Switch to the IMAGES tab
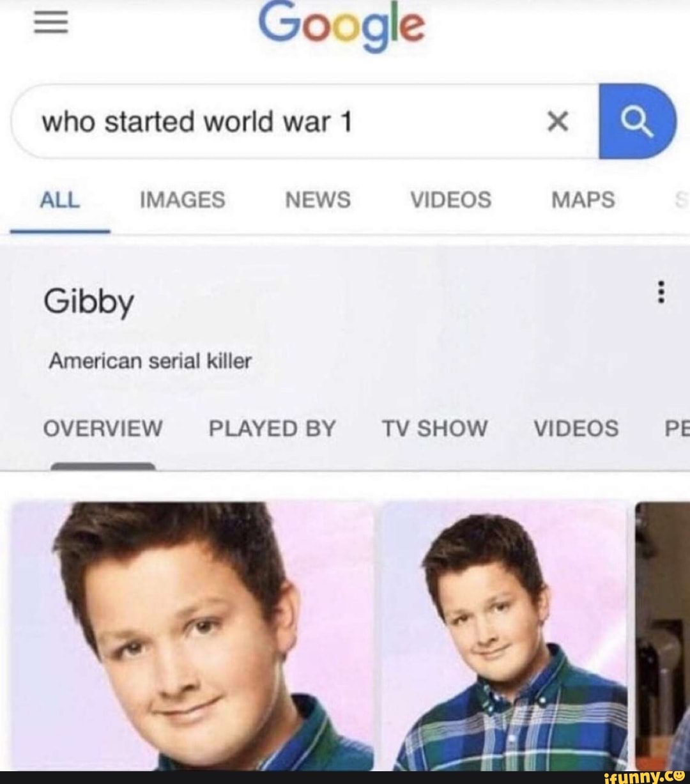Screen dimensions: 690x784 point(182,200)
